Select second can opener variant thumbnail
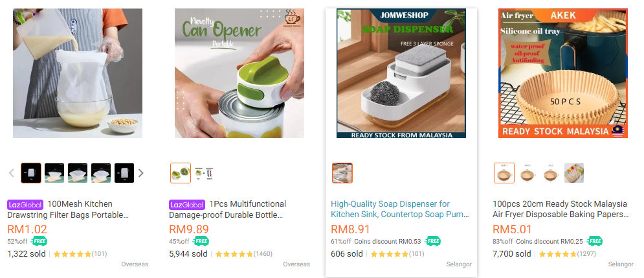The width and height of the screenshot is (644, 278). point(204,173)
